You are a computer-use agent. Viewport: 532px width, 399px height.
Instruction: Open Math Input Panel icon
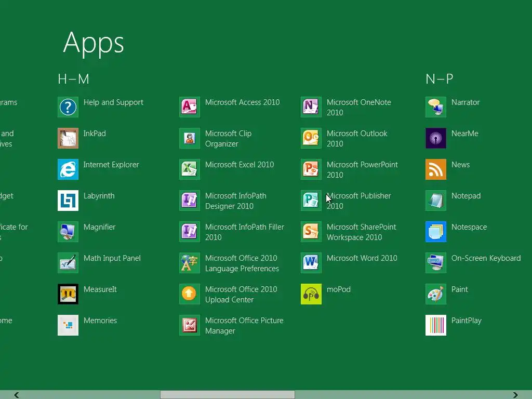click(x=68, y=263)
